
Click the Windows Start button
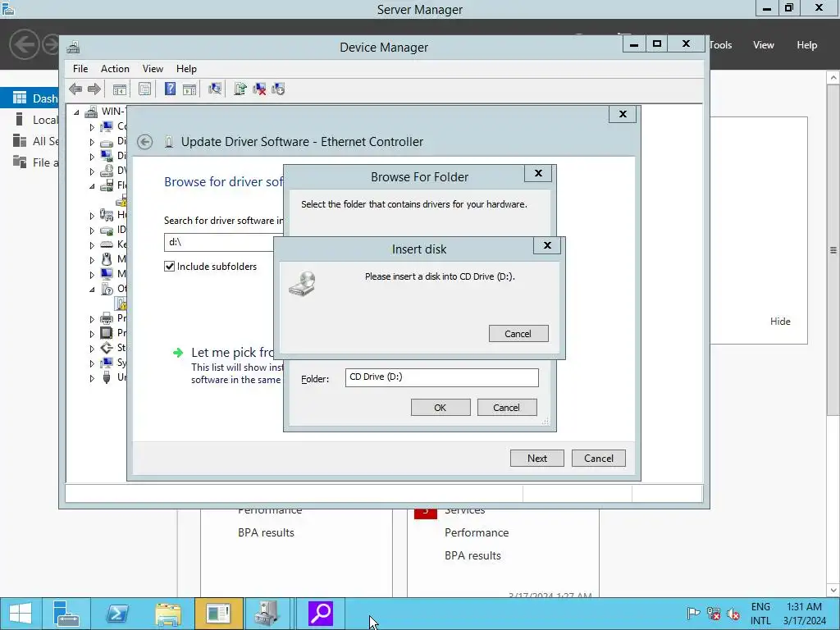tap(21, 614)
